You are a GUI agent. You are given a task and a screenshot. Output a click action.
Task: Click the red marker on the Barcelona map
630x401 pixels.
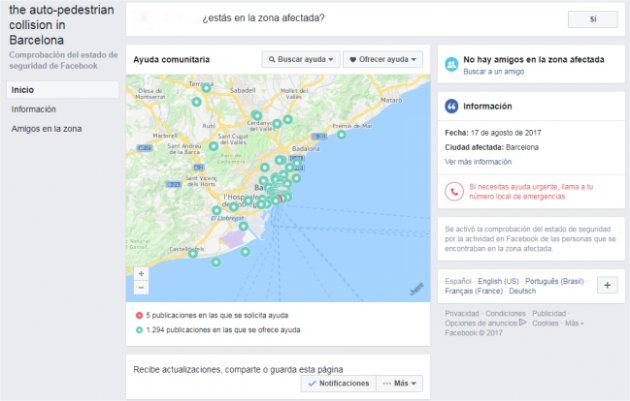click(x=280, y=198)
